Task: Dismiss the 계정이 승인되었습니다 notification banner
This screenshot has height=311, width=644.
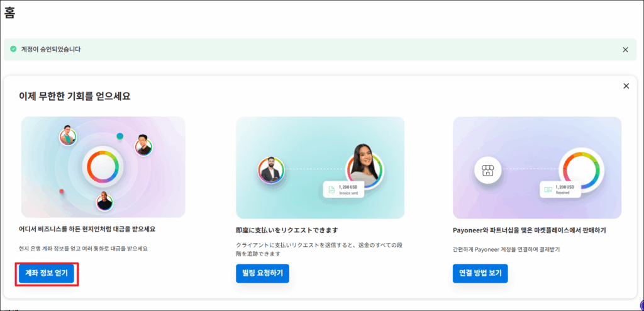Action: pos(625,50)
